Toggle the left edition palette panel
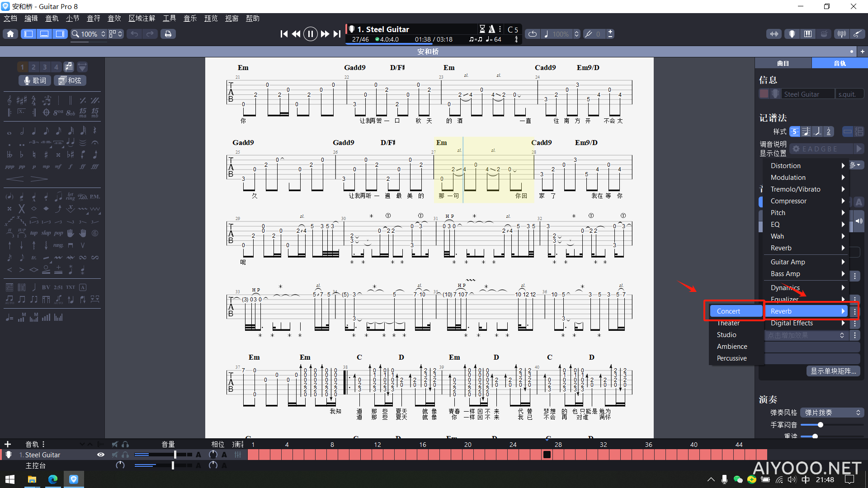This screenshot has width=868, height=488. [28, 34]
